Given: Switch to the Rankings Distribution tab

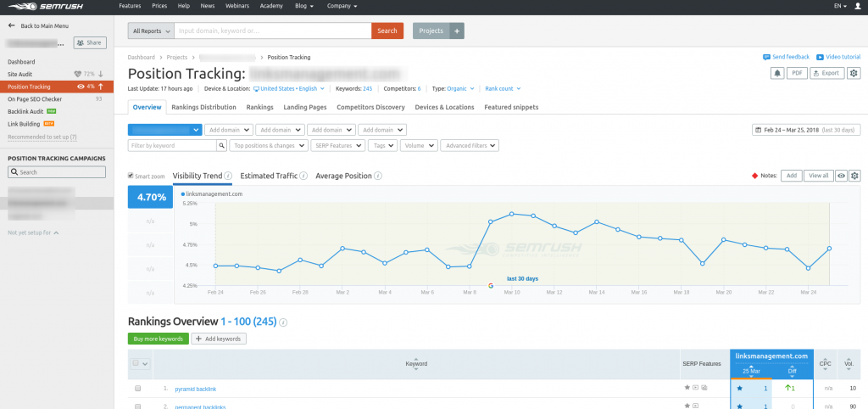Looking at the screenshot, I should pyautogui.click(x=203, y=107).
